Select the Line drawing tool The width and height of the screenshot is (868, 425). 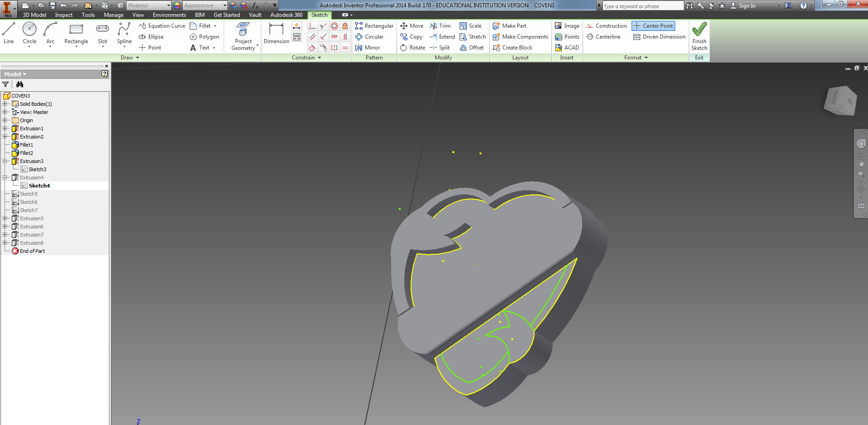9,34
